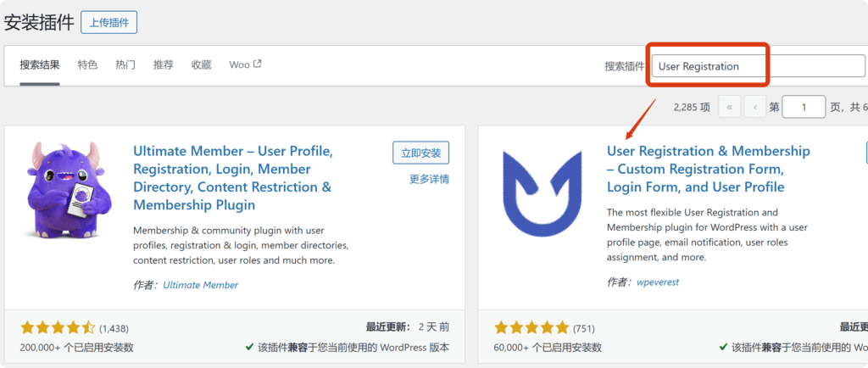
Task: Click the 200,000+ active installs text
Action: pyautogui.click(x=76, y=348)
